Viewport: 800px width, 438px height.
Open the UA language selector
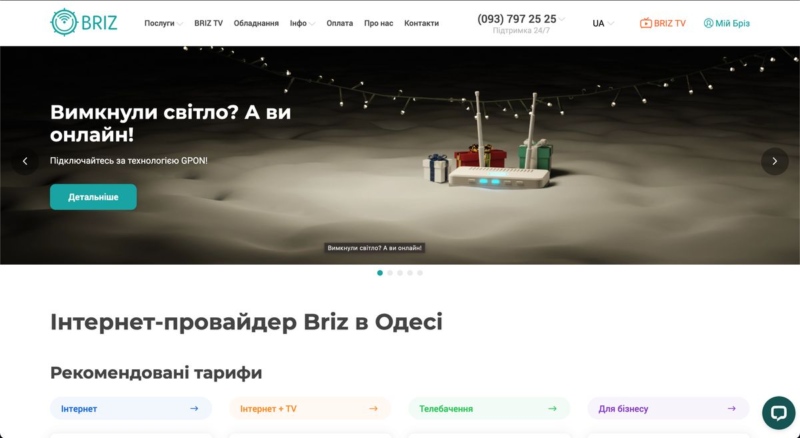[603, 23]
